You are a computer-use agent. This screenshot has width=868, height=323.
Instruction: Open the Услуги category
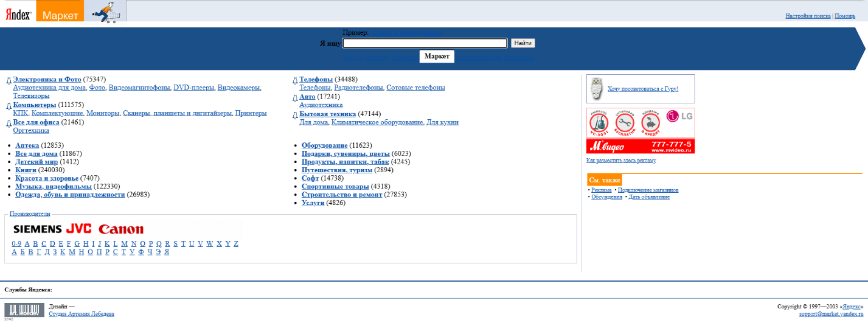pos(313,203)
